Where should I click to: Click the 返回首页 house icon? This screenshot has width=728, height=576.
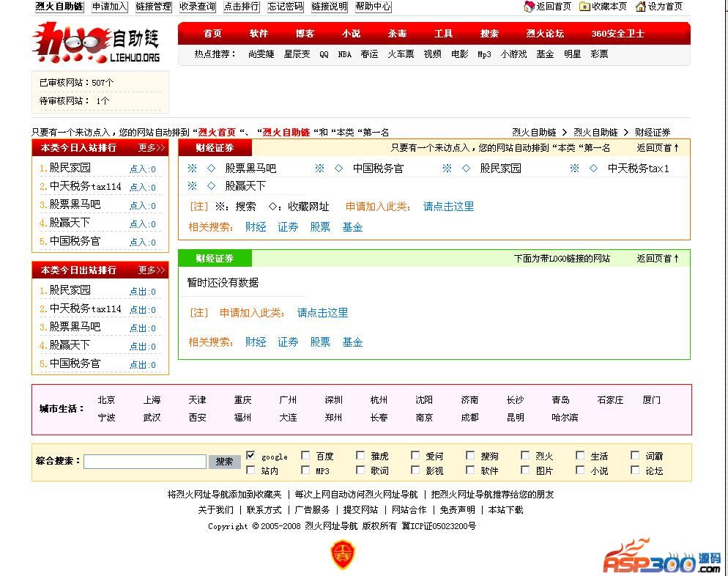529,7
